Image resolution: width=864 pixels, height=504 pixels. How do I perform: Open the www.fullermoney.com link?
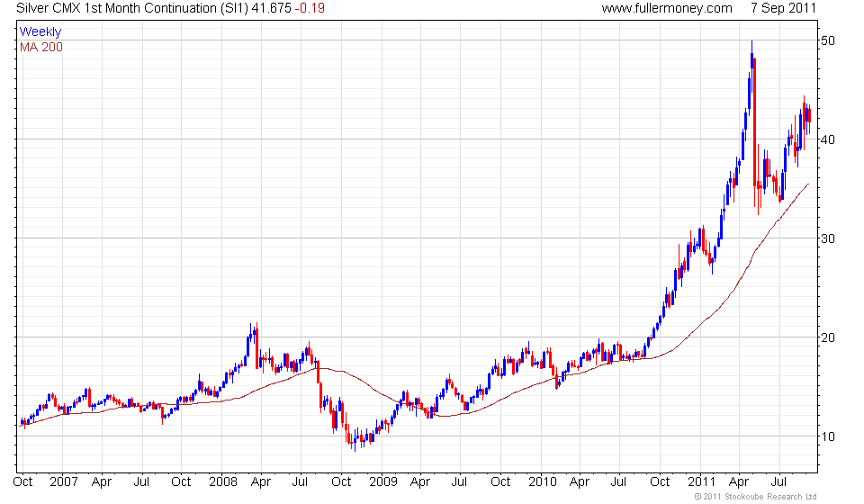point(667,8)
